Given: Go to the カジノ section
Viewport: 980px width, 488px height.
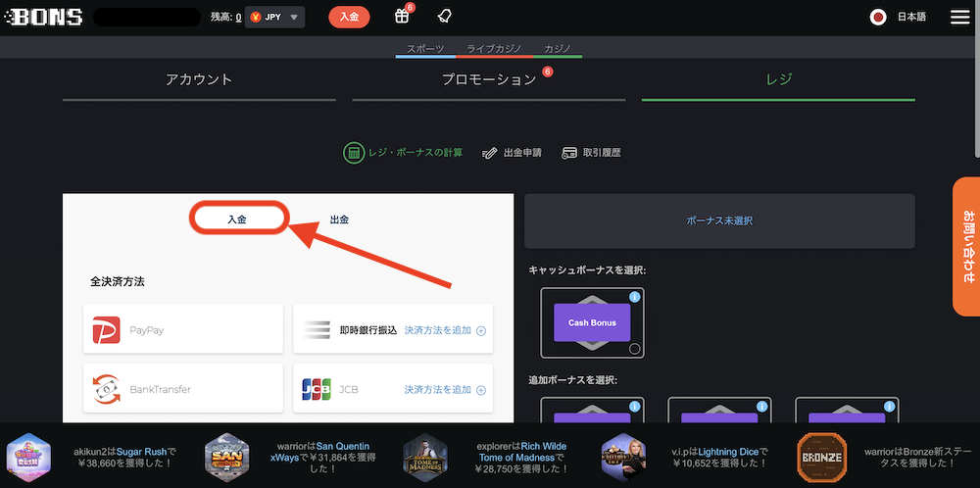Looking at the screenshot, I should (x=558, y=49).
